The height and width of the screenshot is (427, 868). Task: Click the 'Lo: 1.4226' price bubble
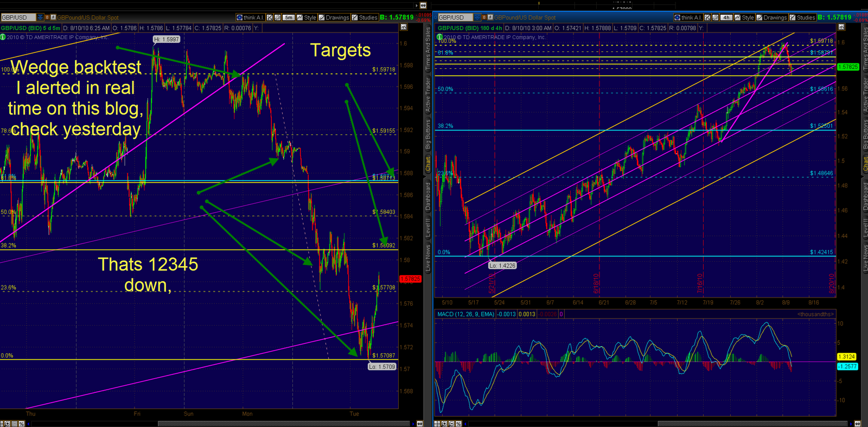point(502,266)
